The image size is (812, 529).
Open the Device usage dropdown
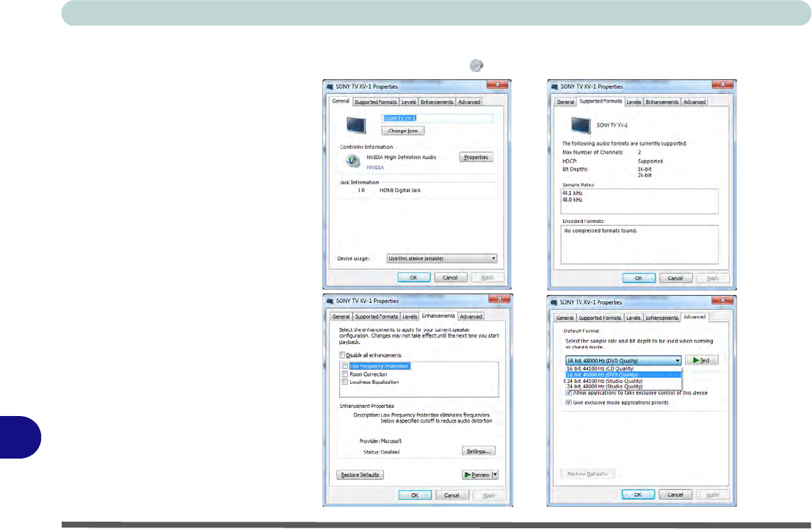coord(442,258)
